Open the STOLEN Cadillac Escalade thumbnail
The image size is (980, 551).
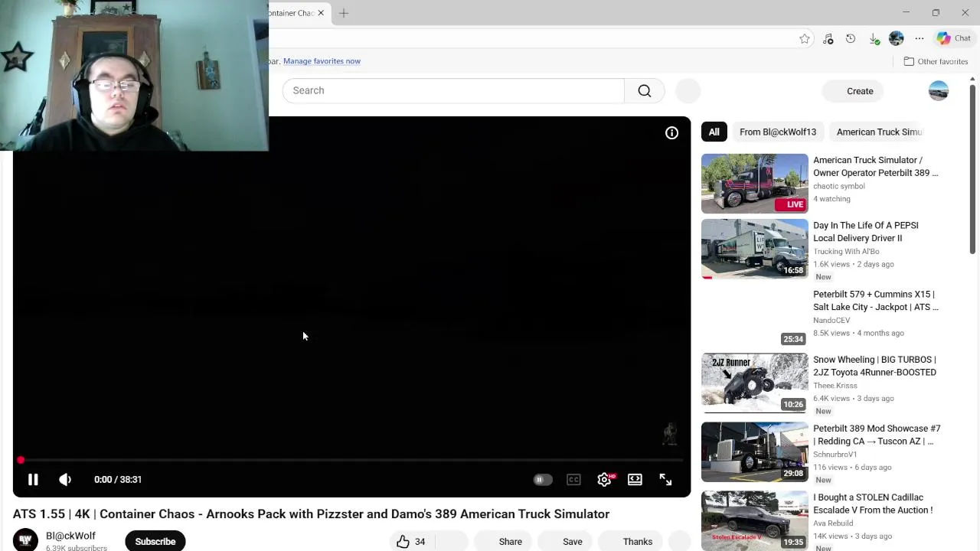click(754, 520)
